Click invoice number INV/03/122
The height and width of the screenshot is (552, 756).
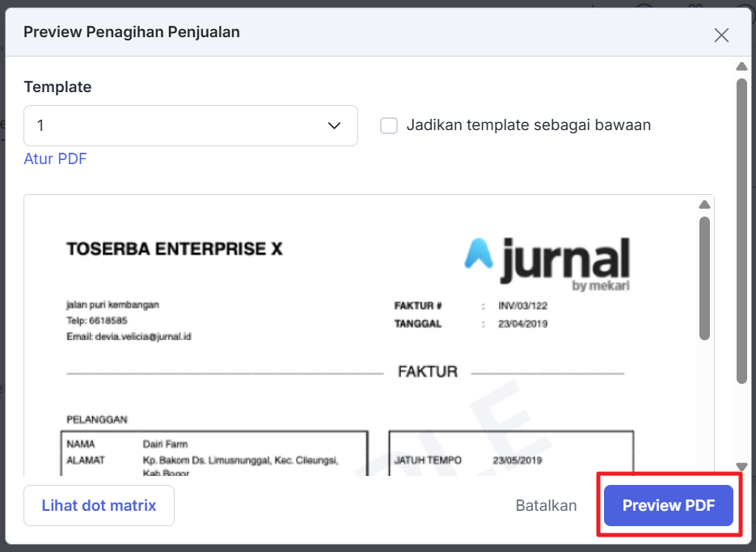(519, 306)
